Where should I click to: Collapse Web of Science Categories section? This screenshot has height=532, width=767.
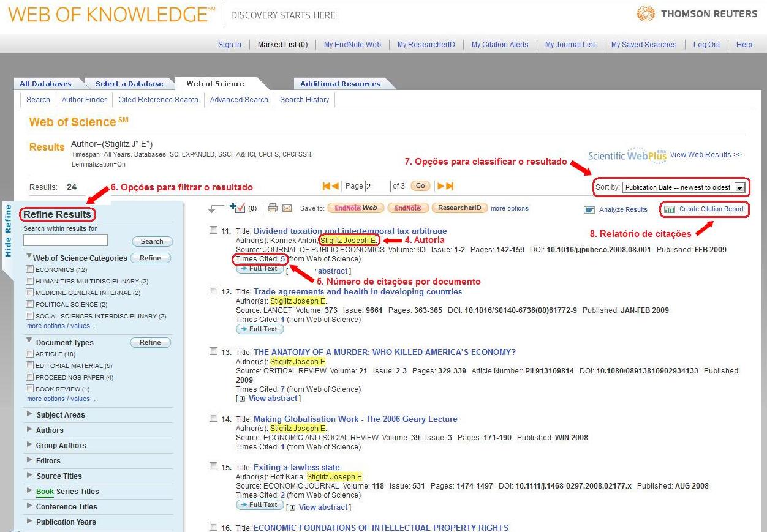pyautogui.click(x=29, y=257)
